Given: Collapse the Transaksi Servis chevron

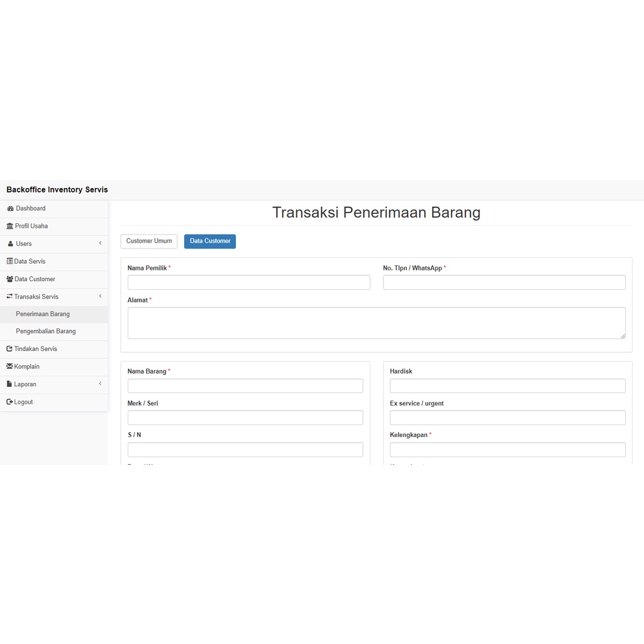Looking at the screenshot, I should point(100,296).
